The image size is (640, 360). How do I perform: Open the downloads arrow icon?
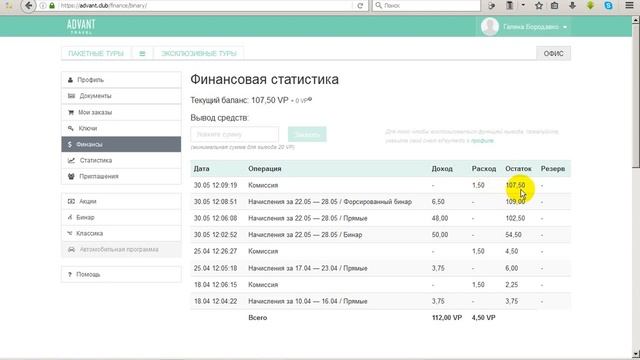coord(572,6)
